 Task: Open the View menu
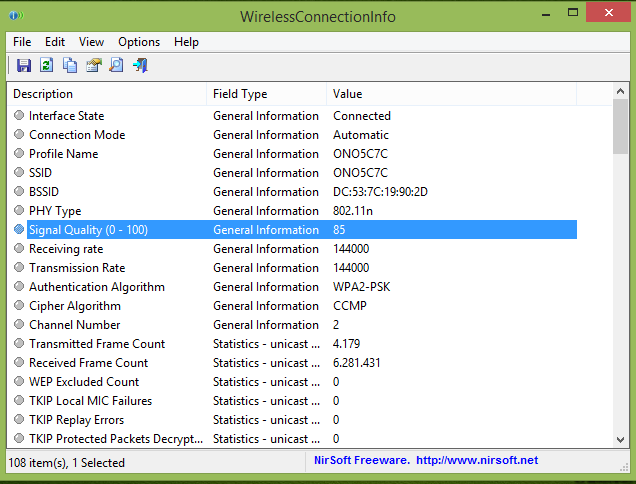point(91,42)
